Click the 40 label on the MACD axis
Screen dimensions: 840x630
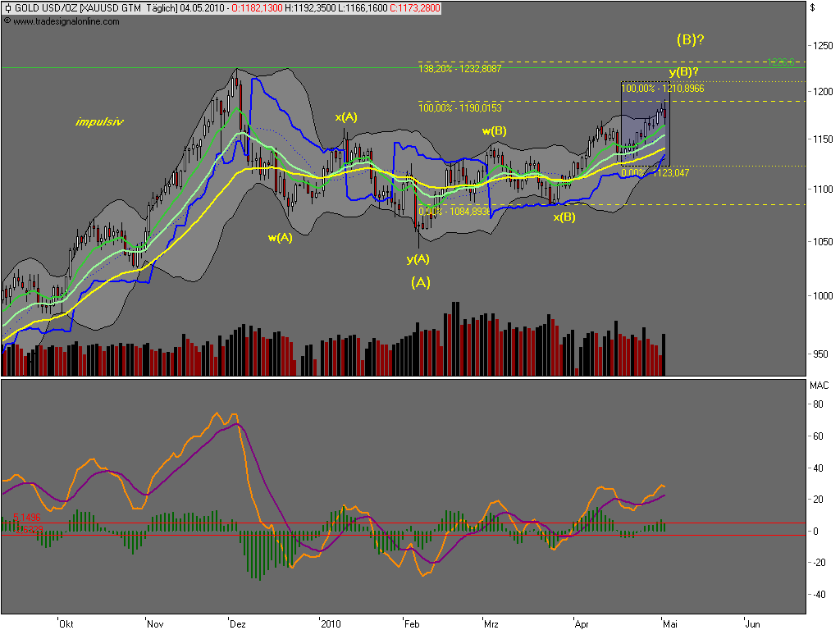coord(818,468)
